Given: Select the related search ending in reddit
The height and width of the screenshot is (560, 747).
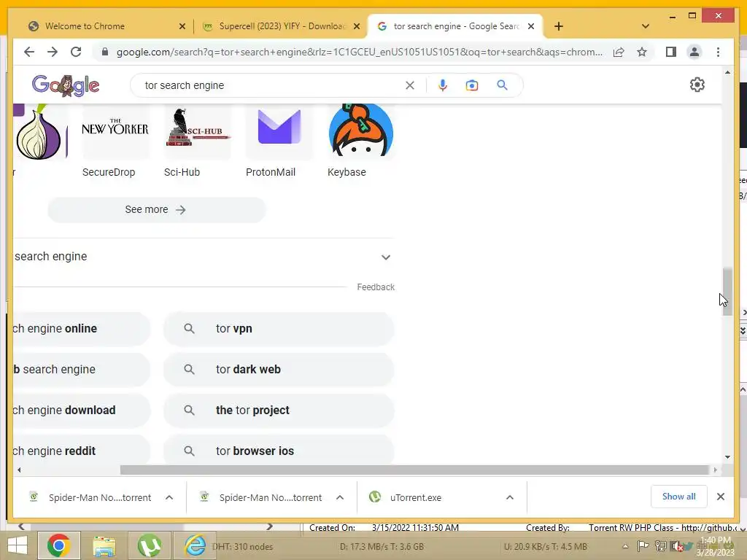Looking at the screenshot, I should click(x=81, y=451).
